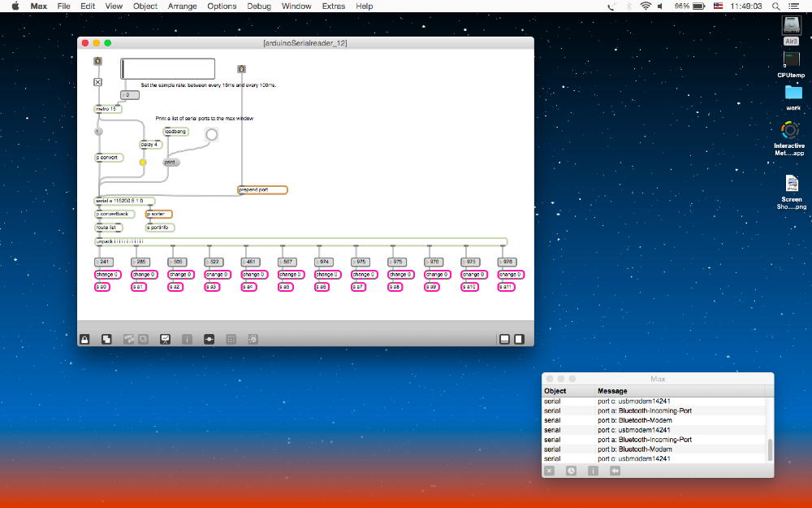Click the sample rate slider box

(x=168, y=68)
